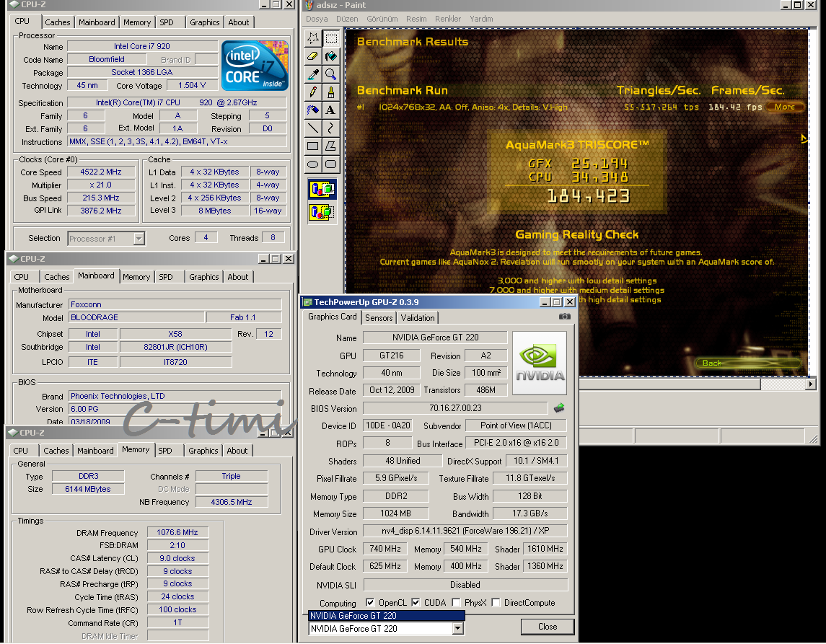This screenshot has width=826, height=644.
Task: Select the Airbrush tool in Paint
Action: click(x=313, y=110)
